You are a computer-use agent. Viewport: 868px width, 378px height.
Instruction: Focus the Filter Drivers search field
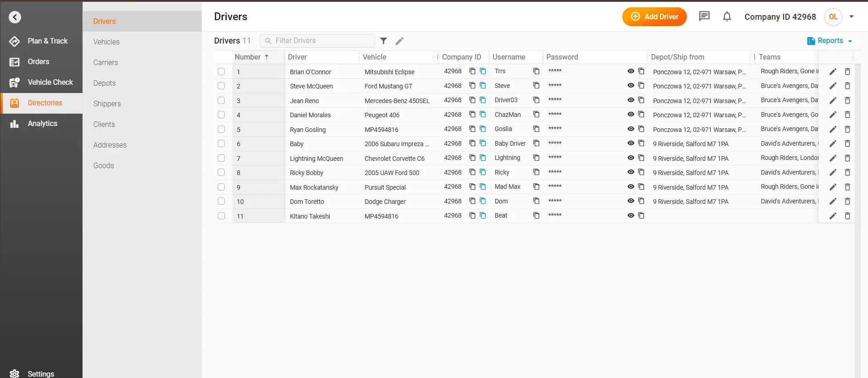(x=317, y=41)
